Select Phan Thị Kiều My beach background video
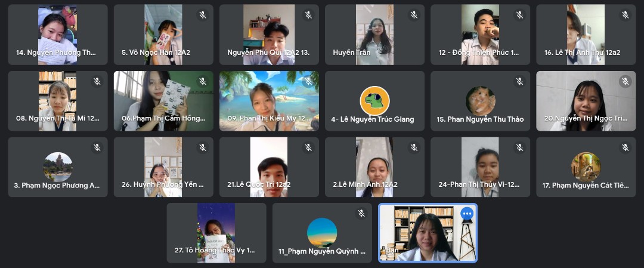 (x=269, y=101)
